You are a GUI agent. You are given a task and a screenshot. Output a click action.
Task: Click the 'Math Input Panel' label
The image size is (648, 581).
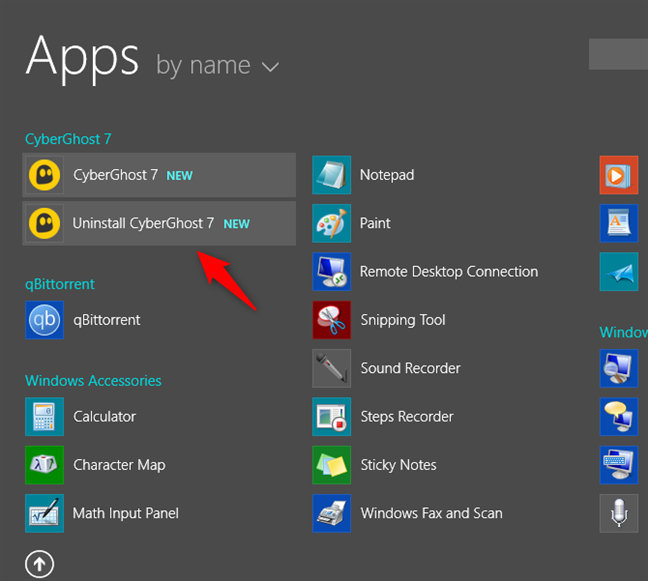pos(126,514)
